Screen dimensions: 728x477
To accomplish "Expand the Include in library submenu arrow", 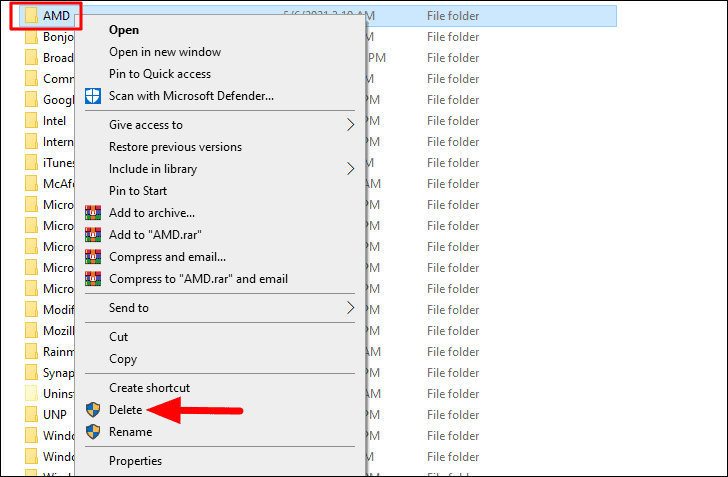I will pos(351,169).
